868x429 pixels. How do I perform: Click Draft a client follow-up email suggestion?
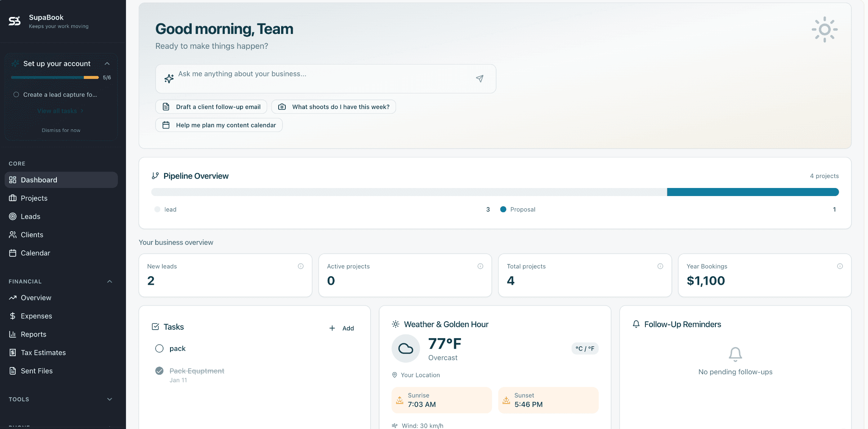211,107
